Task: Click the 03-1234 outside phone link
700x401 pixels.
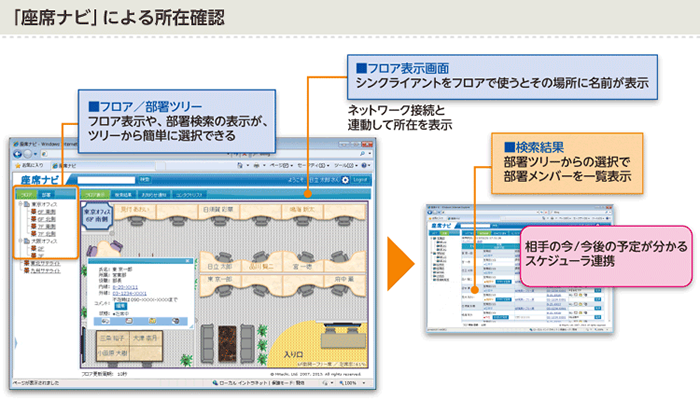Action: 129,293
